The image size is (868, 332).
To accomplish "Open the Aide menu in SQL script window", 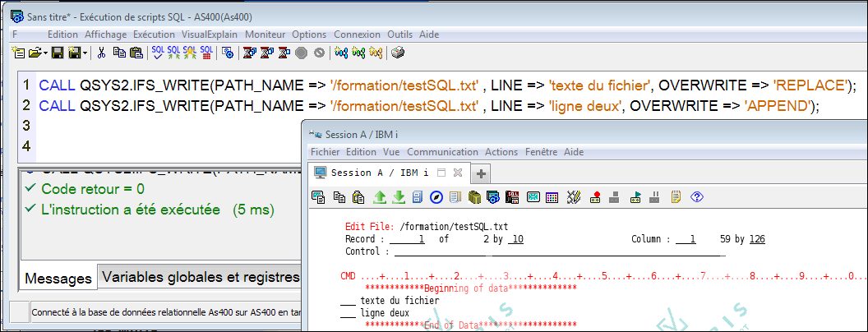I will 429,35.
